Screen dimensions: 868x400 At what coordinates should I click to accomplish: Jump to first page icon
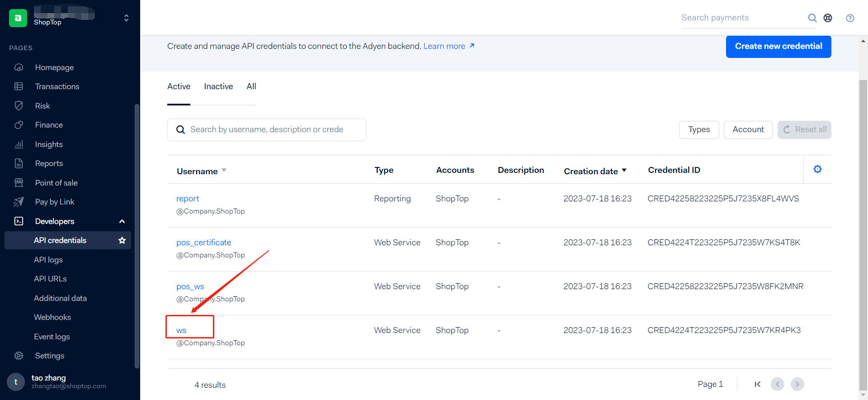coord(758,384)
